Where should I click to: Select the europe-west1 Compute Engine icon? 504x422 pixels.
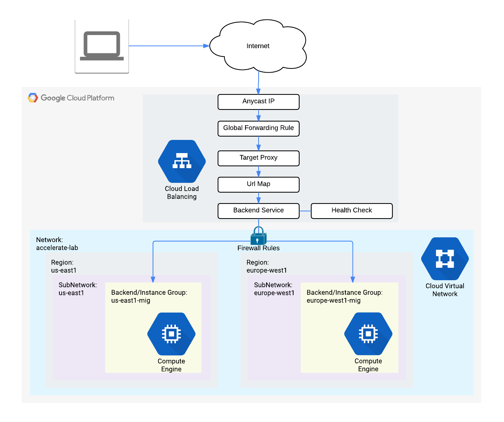[368, 334]
